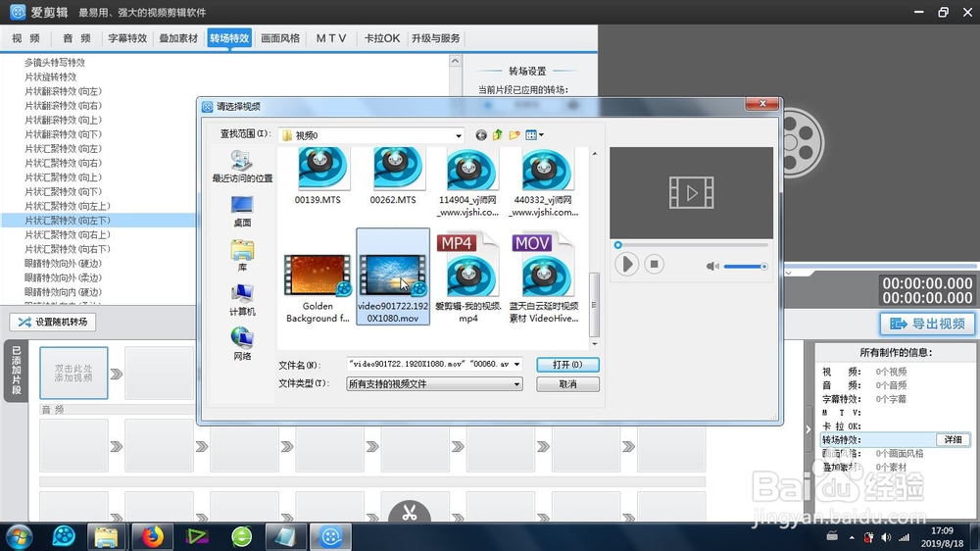Select the 440332_vj师网 video file
This screenshot has width=980, height=551.
click(x=543, y=183)
